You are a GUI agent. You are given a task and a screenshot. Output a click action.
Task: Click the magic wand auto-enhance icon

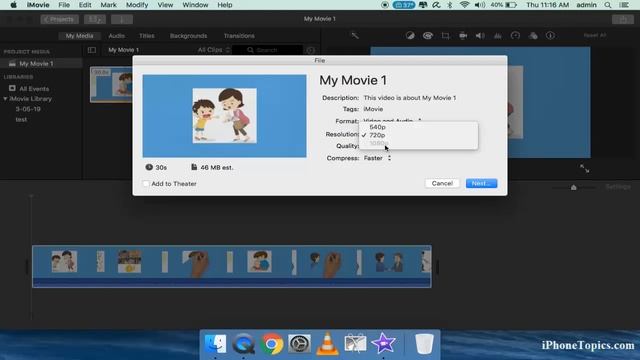[355, 36]
